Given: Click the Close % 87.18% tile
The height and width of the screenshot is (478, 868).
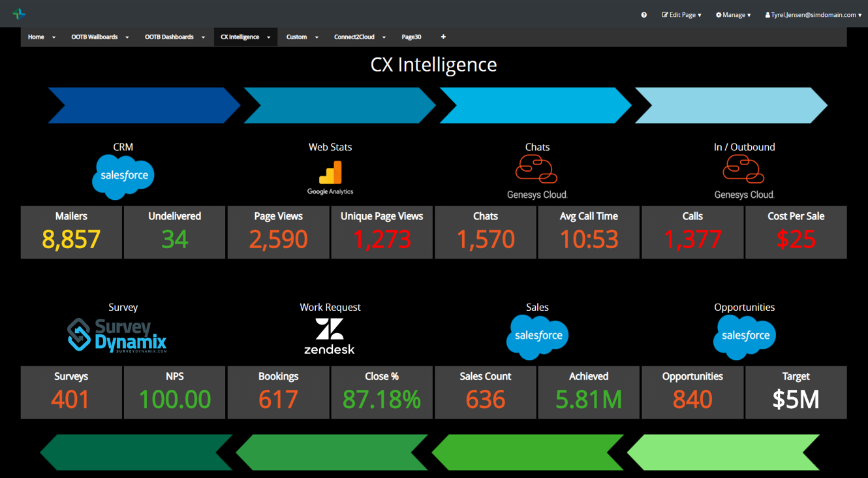Looking at the screenshot, I should pyautogui.click(x=382, y=392).
